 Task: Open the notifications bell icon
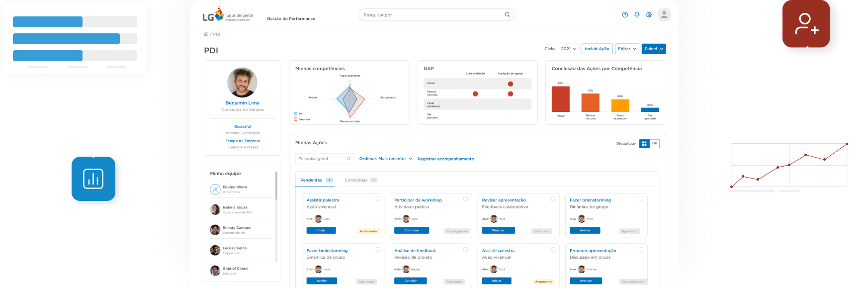coord(637,15)
